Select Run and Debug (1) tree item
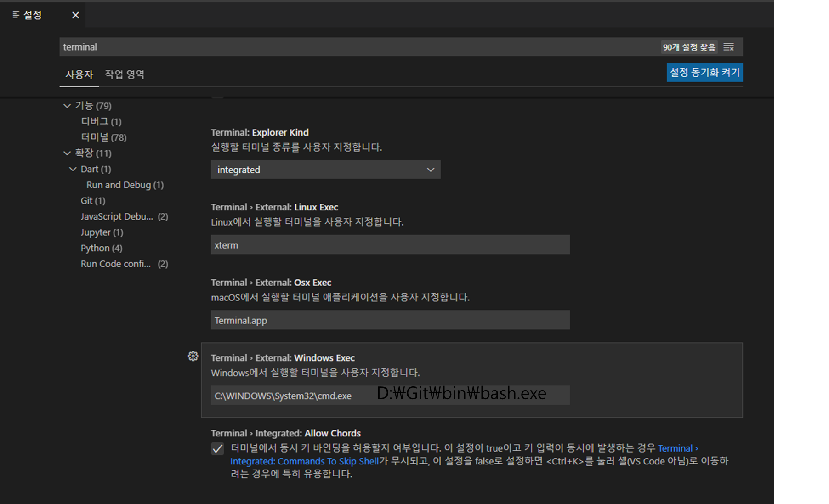829x504 pixels. coord(125,185)
